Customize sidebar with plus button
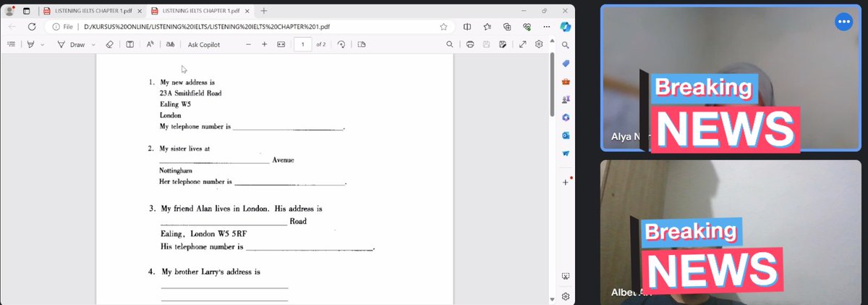This screenshot has height=305, width=868. pyautogui.click(x=566, y=182)
